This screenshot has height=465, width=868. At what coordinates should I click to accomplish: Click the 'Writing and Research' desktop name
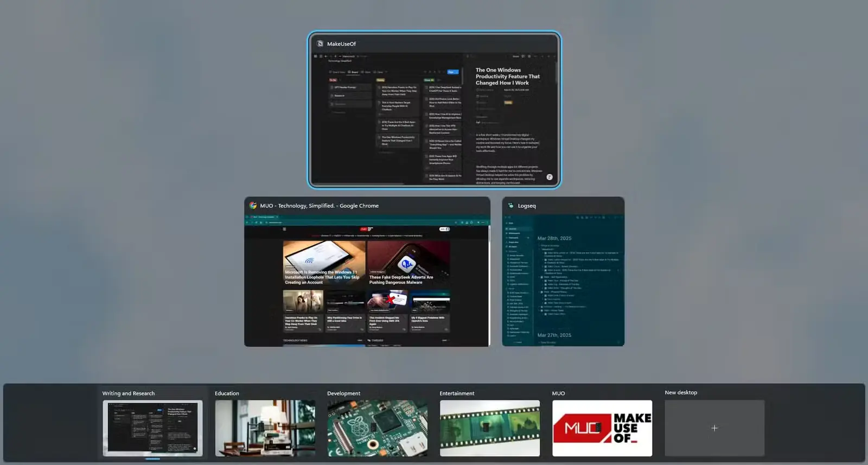(x=129, y=393)
